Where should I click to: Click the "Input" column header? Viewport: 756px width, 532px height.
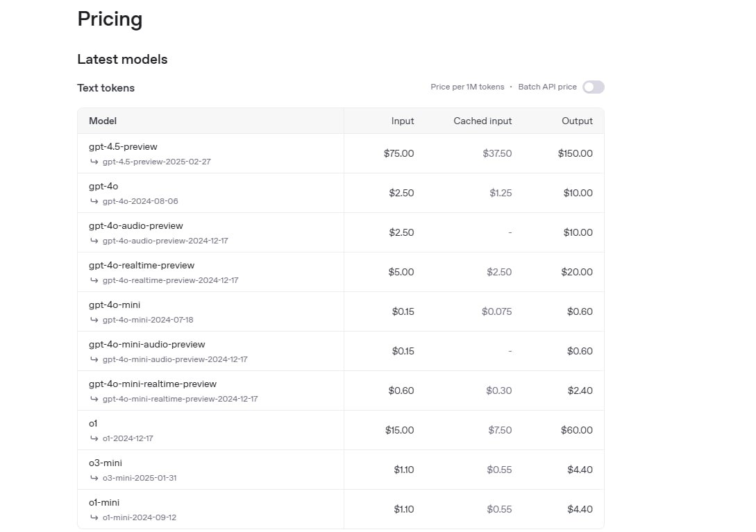point(403,121)
